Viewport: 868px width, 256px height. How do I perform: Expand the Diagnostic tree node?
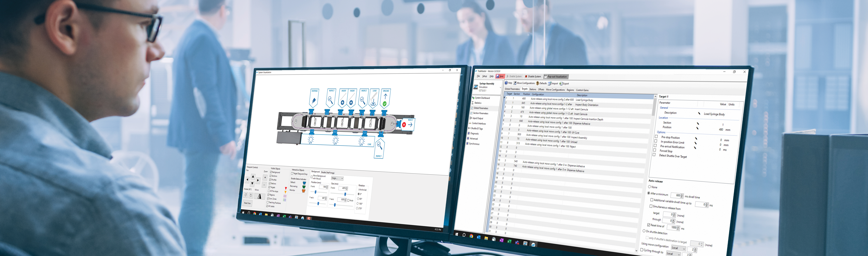pos(468,134)
